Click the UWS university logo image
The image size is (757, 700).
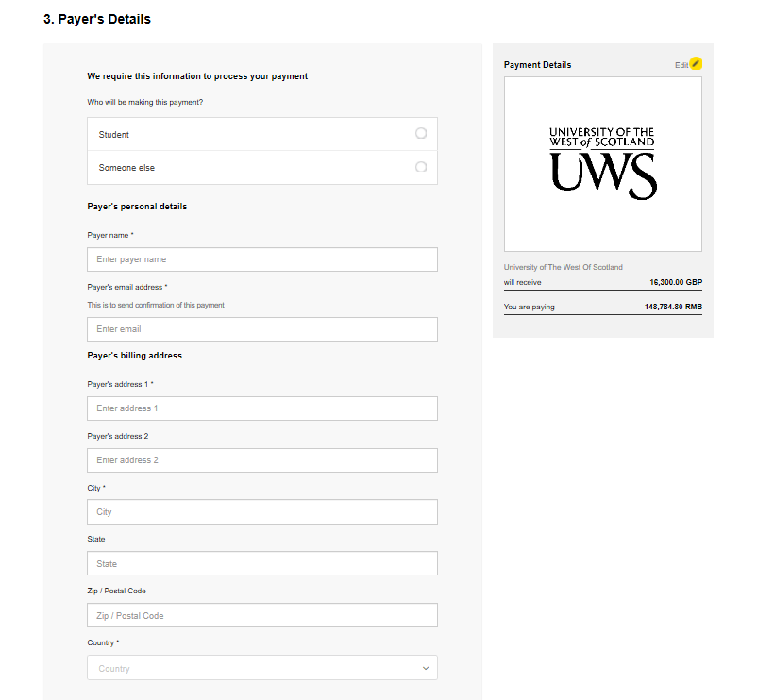[602, 164]
